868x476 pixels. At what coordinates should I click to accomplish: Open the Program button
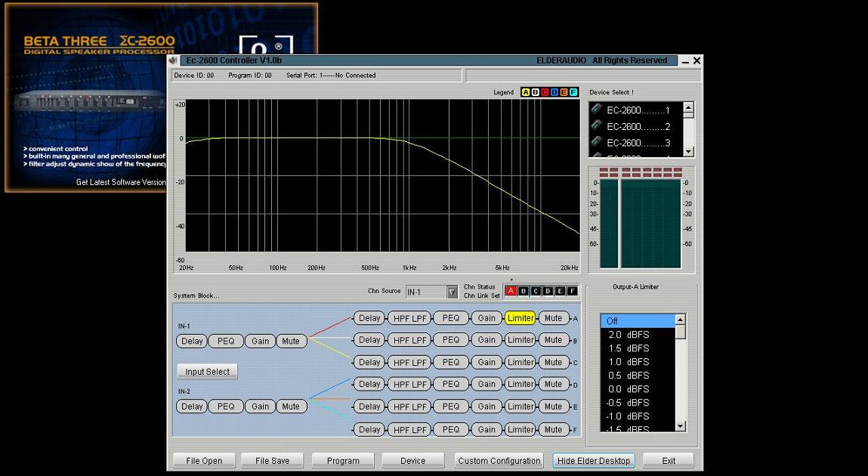pyautogui.click(x=343, y=460)
